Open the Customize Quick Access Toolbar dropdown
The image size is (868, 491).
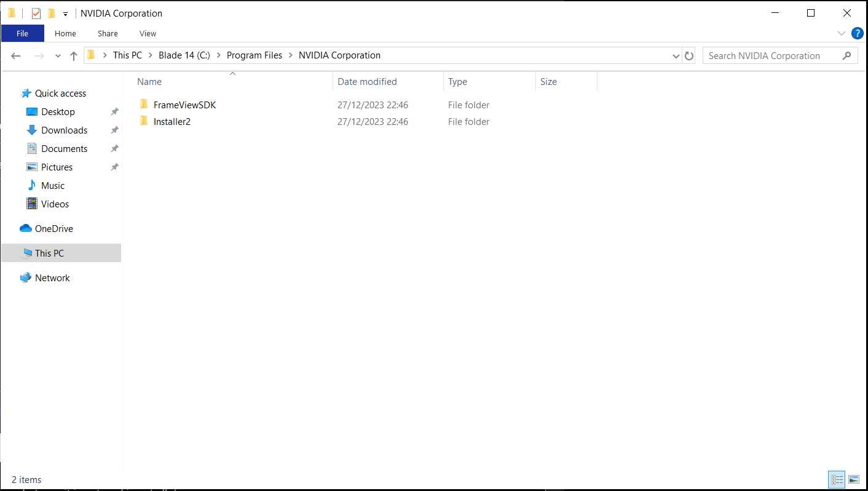coord(65,14)
